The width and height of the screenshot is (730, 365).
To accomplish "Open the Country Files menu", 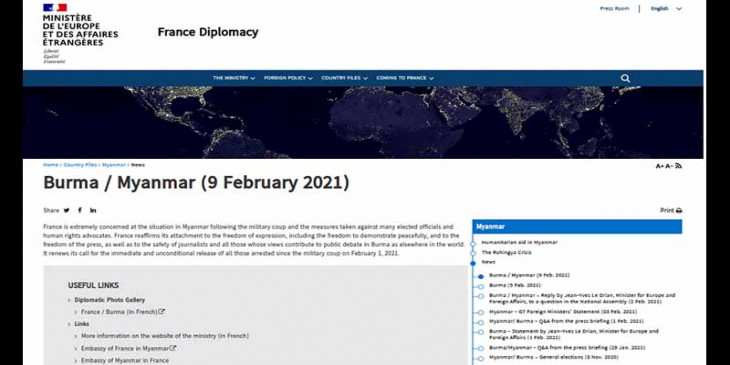I will tap(345, 78).
